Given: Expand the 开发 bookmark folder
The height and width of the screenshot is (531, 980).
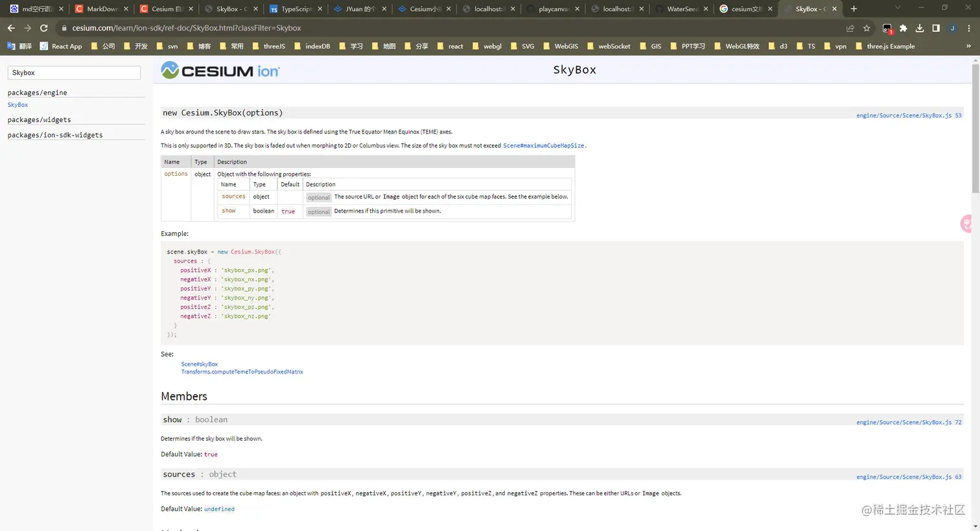Looking at the screenshot, I should coord(135,46).
